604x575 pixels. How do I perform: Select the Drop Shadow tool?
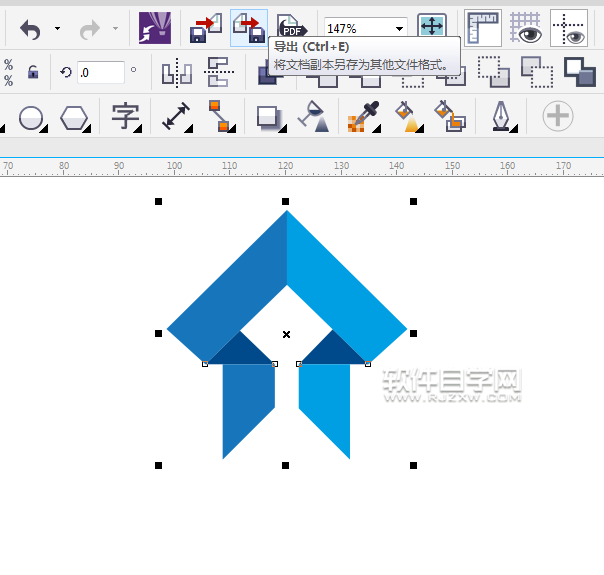pos(269,117)
